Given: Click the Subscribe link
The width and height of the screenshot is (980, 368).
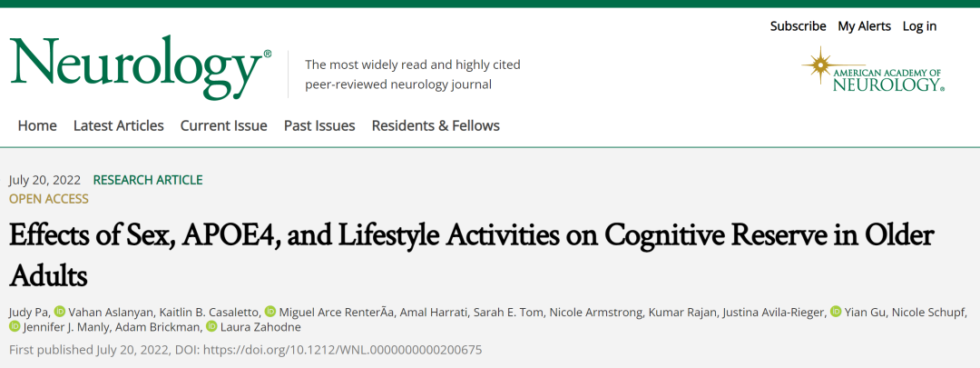Looking at the screenshot, I should [x=799, y=26].
